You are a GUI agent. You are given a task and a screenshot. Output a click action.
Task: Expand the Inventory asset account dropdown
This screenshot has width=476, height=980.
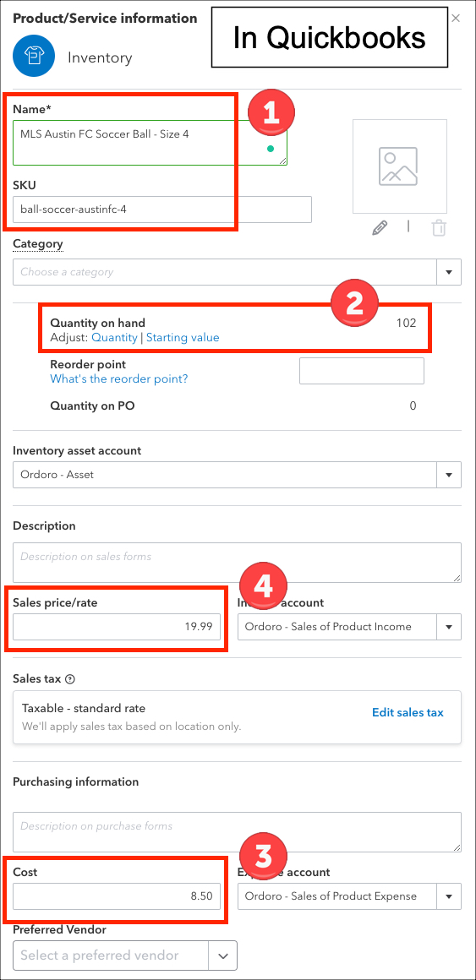[x=448, y=475]
